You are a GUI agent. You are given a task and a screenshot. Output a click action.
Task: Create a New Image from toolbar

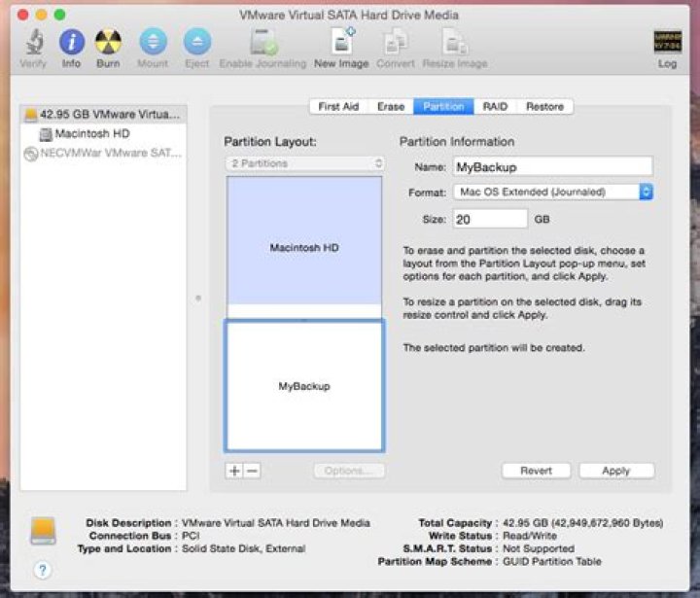[342, 41]
